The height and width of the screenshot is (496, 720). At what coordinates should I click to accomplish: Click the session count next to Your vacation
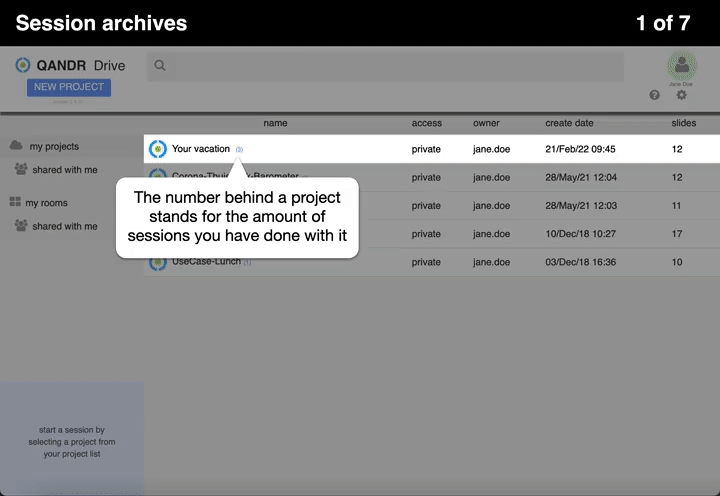239,150
